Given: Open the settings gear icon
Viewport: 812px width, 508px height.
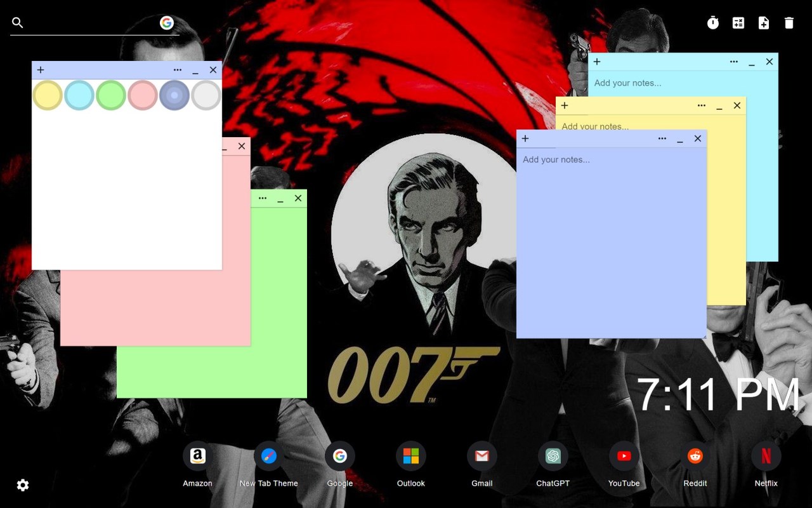Looking at the screenshot, I should point(23,485).
